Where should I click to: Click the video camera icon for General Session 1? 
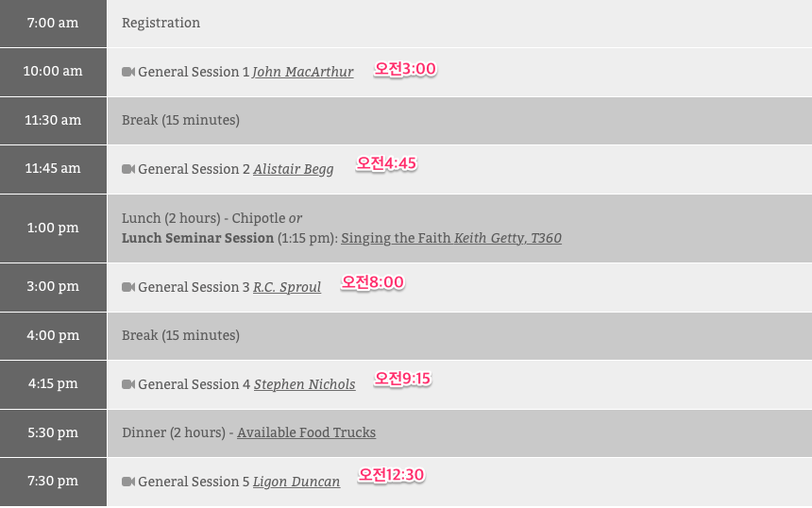(x=128, y=72)
